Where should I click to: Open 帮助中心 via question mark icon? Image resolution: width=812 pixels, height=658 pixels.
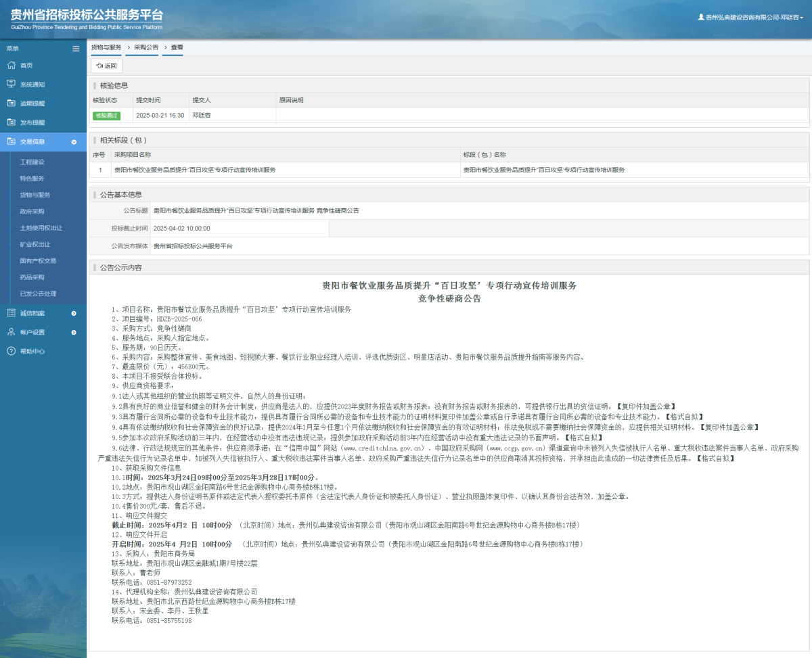(11, 351)
